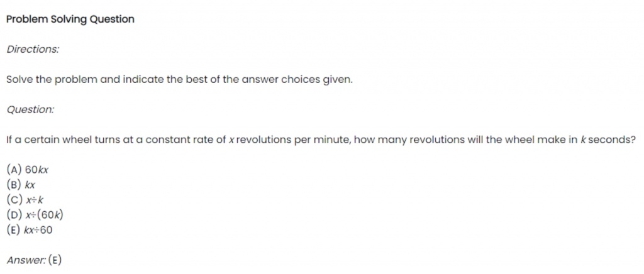
Task: Click the Question label
Action: pyautogui.click(x=30, y=109)
